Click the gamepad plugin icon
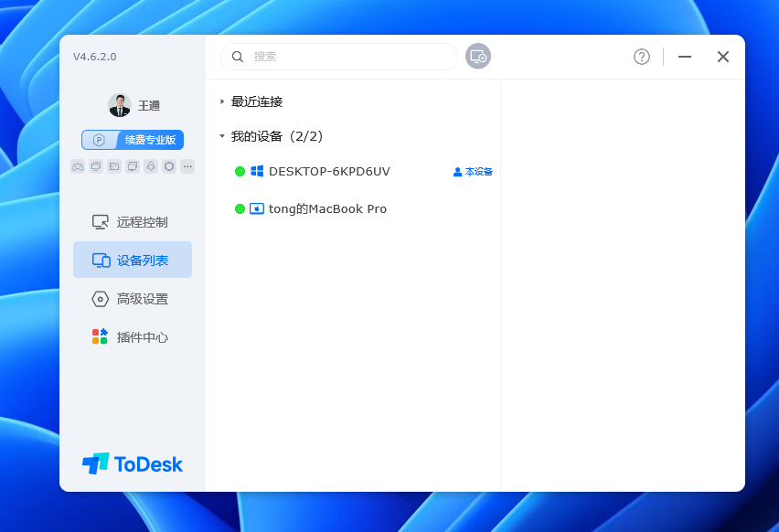 click(78, 166)
